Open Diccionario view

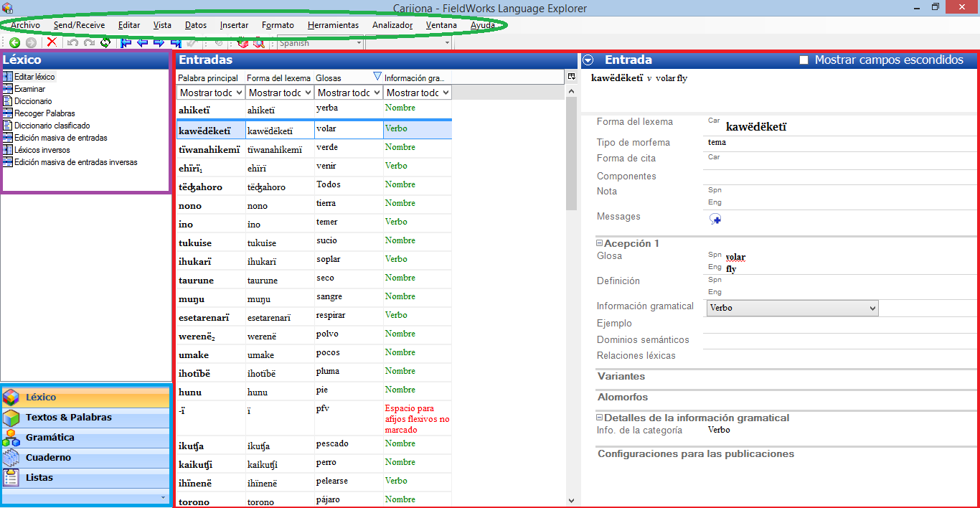click(27, 101)
